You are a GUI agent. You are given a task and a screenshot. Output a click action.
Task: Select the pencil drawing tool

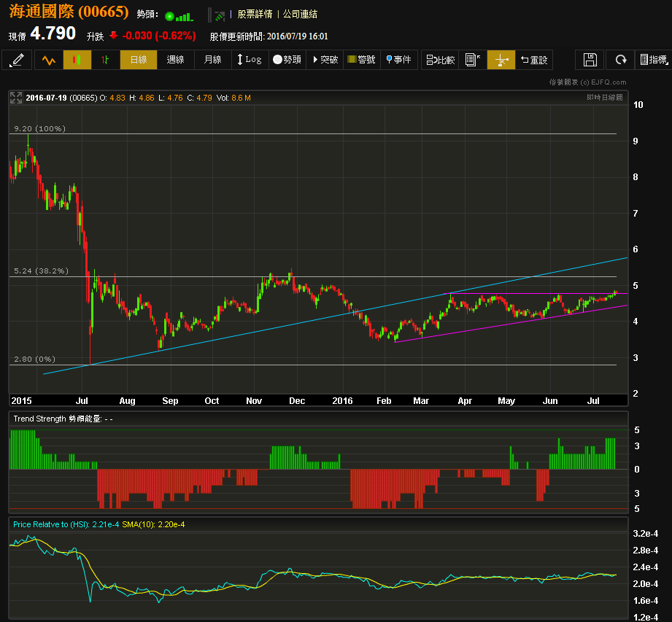pyautogui.click(x=17, y=60)
